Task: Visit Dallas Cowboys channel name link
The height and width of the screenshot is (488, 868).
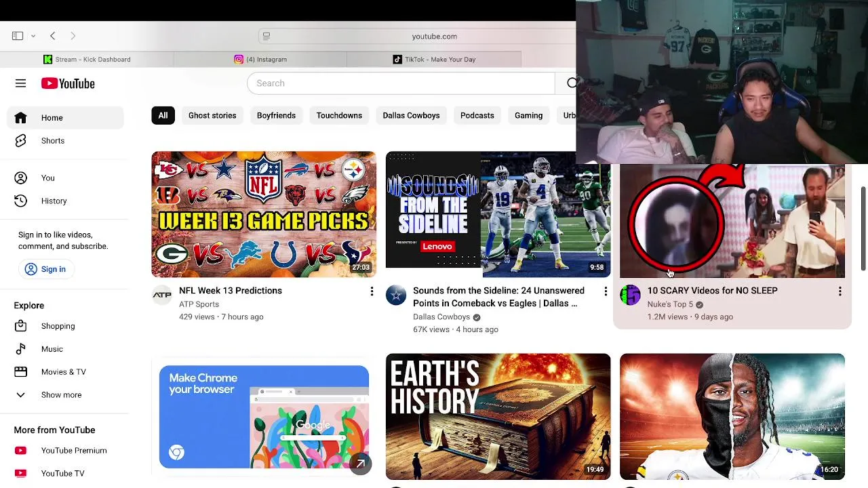Action: (441, 317)
